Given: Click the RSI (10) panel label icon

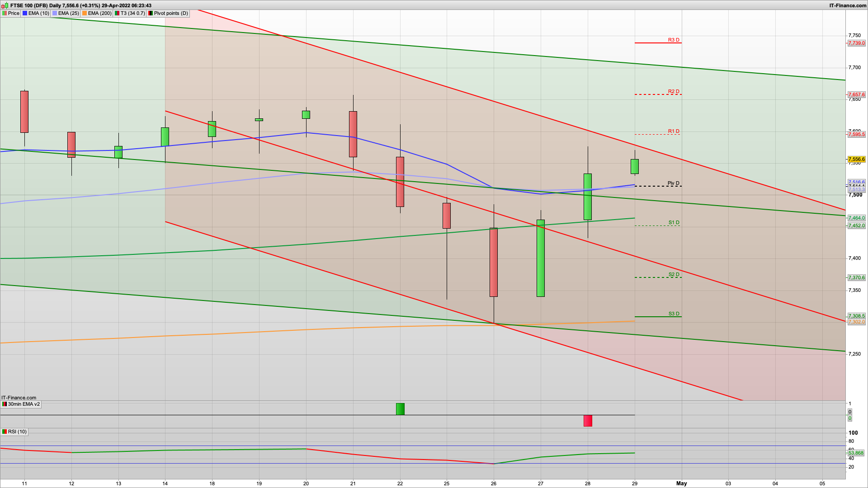Looking at the screenshot, I should tap(5, 432).
